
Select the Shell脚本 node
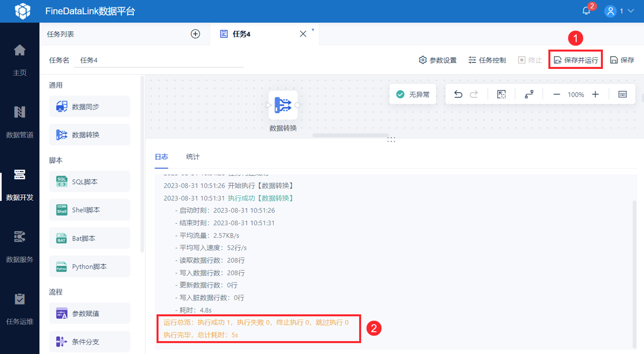point(90,210)
